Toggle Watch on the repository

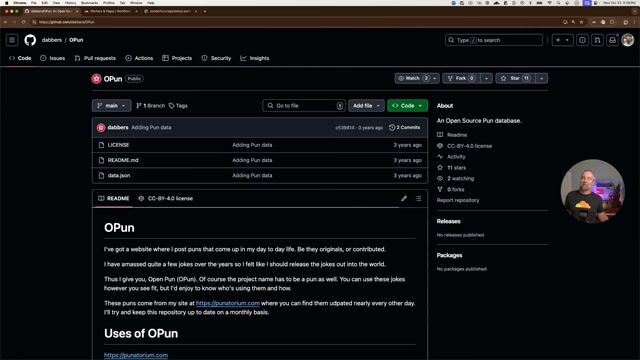pyautogui.click(x=413, y=78)
